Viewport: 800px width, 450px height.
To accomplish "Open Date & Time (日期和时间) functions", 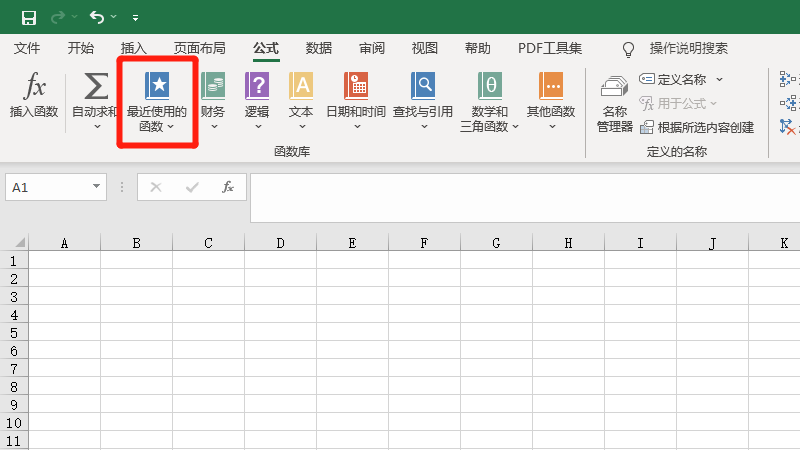I will (356, 87).
